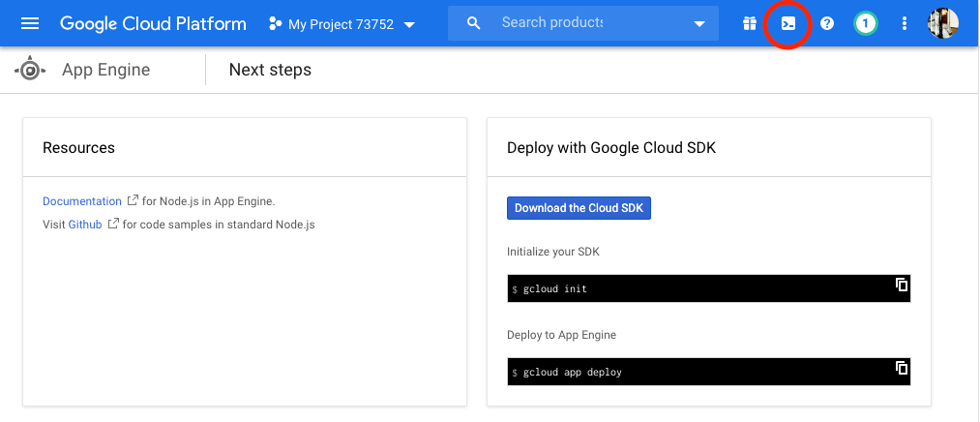Activate Cloud Shell terminal icon
The height and width of the screenshot is (422, 980).
click(x=788, y=24)
